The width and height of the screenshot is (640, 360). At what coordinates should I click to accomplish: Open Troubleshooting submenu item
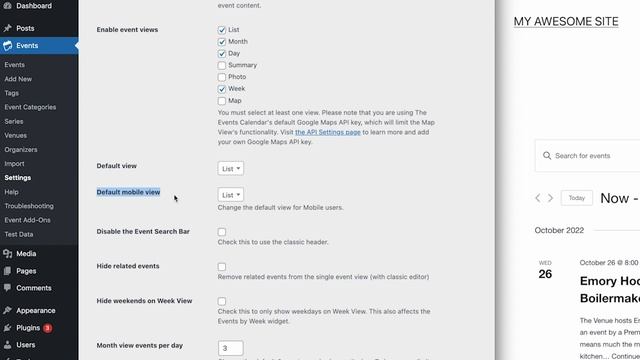(29, 206)
